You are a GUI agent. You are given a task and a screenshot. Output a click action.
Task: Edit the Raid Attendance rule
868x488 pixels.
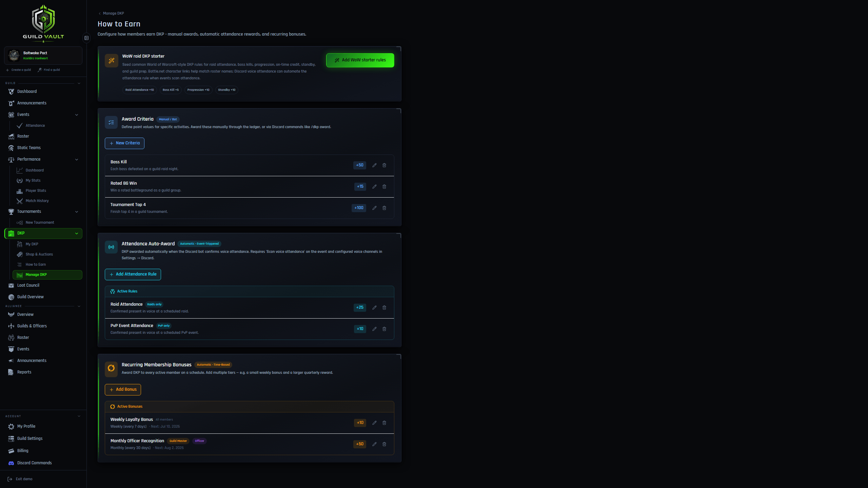(x=374, y=308)
